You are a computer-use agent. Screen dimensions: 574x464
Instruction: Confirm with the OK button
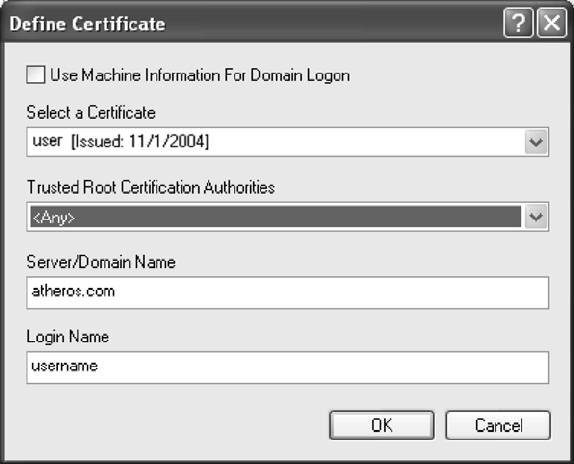click(x=382, y=425)
